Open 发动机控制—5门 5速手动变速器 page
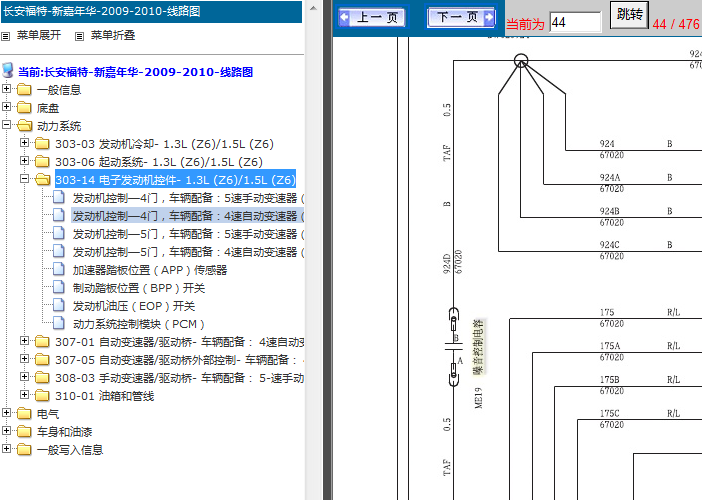The height and width of the screenshot is (500, 702). click(x=188, y=234)
